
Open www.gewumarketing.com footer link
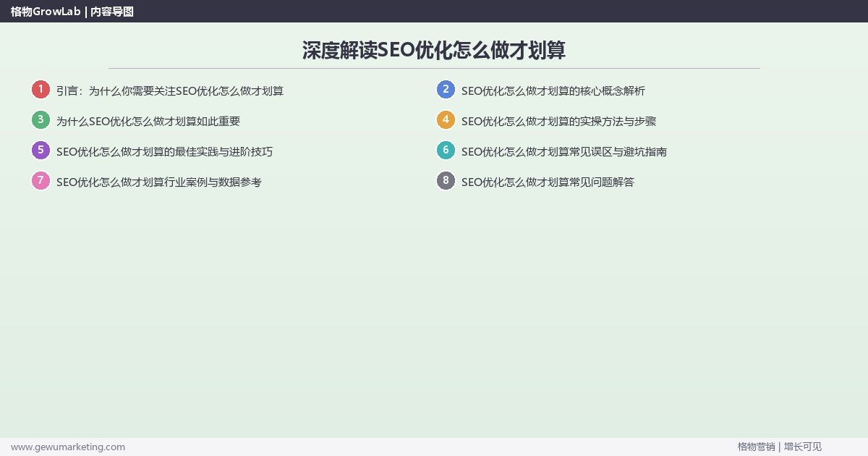coord(68,447)
